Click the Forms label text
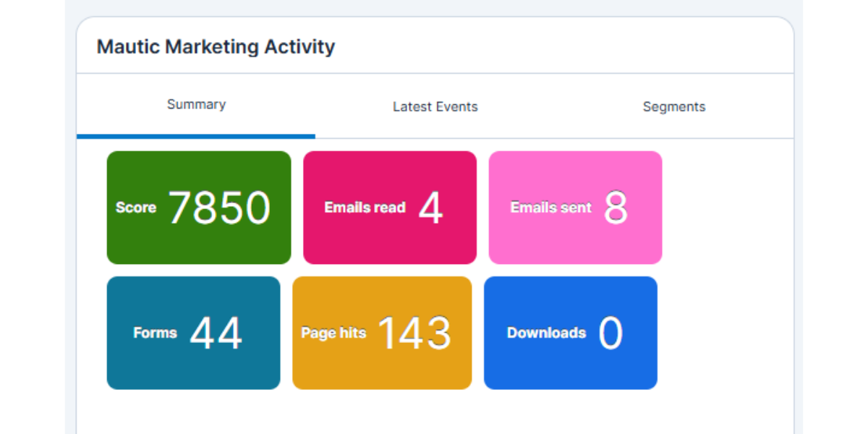This screenshot has width=868, height=434. [155, 333]
